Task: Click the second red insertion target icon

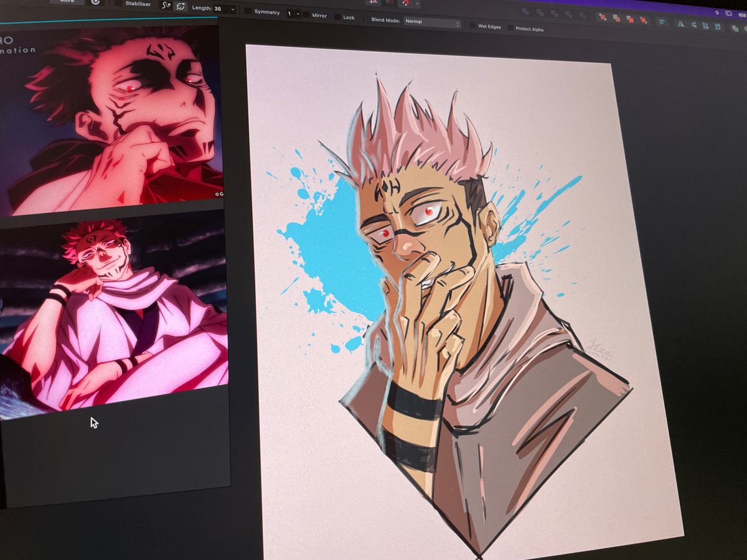Action: click(616, 18)
